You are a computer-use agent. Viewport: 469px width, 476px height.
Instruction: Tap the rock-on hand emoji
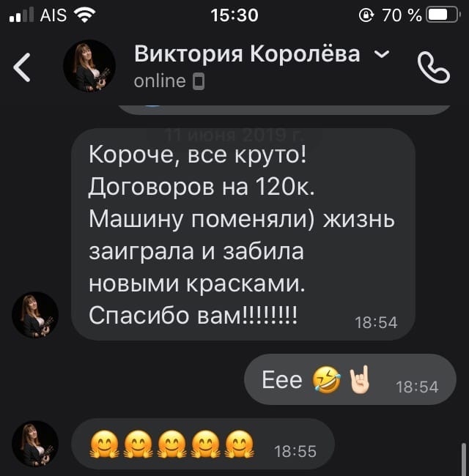point(361,379)
